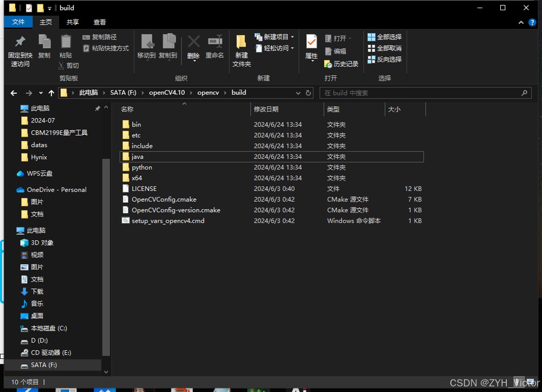Open the File menu tab
542x392 pixels.
pyautogui.click(x=18, y=22)
